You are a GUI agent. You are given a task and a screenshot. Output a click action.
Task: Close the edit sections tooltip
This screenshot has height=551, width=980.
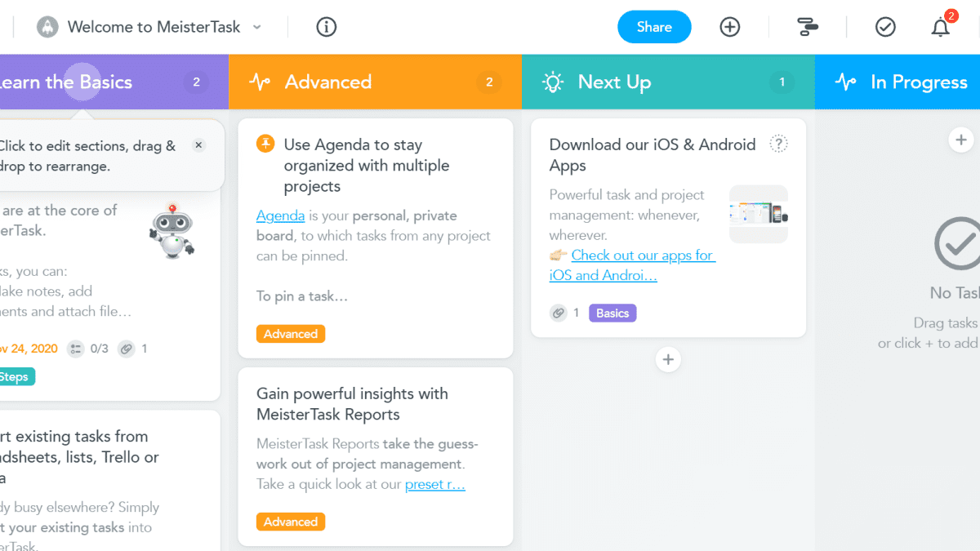coord(198,145)
